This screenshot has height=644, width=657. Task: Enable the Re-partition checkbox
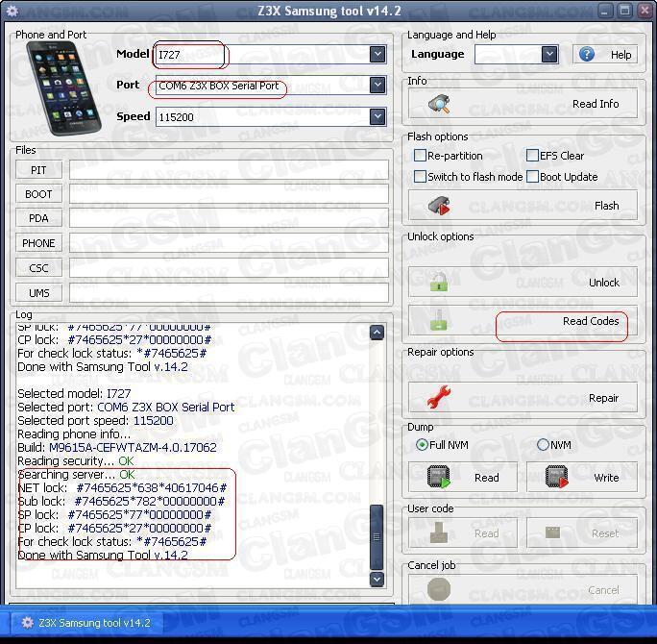tap(420, 156)
